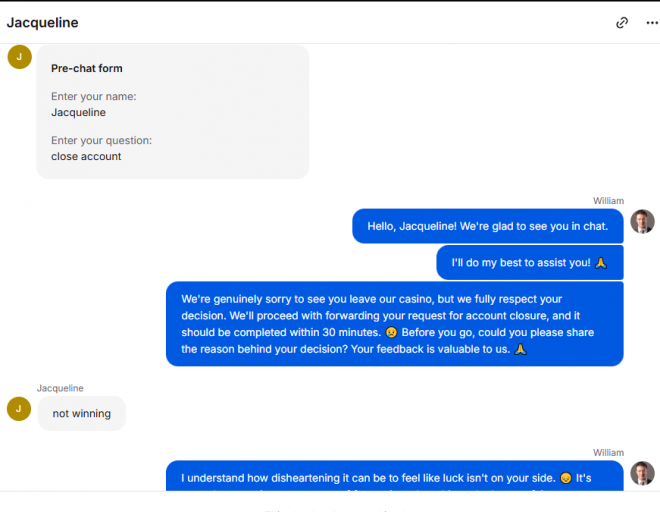Click Jacqueline's avatar beside the pre-chat form

tap(19, 57)
